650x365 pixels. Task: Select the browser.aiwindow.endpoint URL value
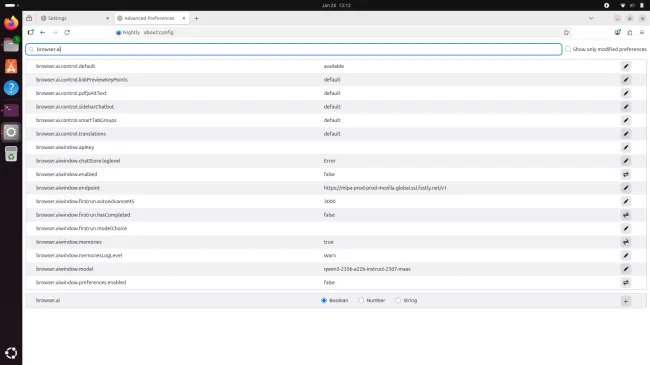[385, 188]
